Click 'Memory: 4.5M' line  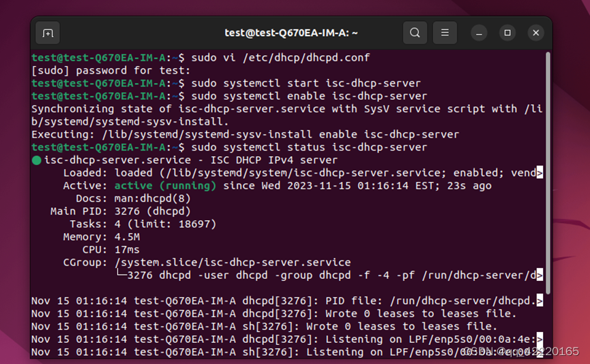101,237
